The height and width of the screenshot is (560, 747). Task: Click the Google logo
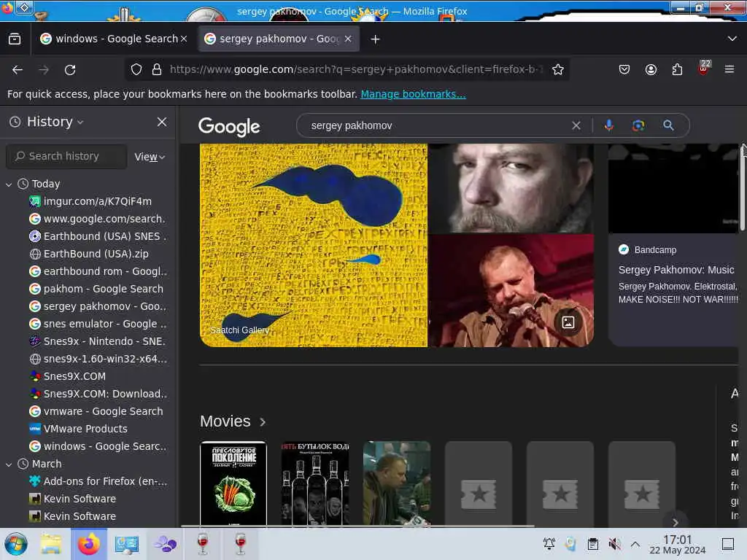pyautogui.click(x=229, y=127)
